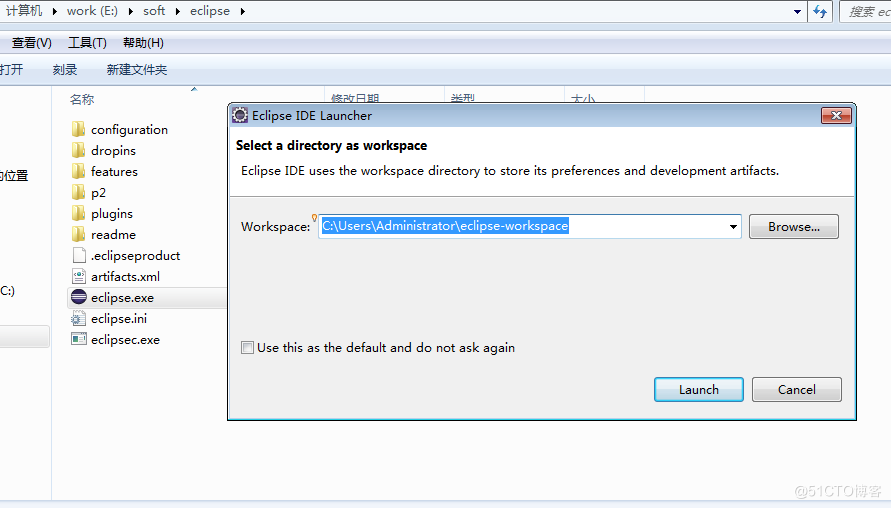Click the address bar refresh icon
The image size is (891, 508).
[x=820, y=11]
